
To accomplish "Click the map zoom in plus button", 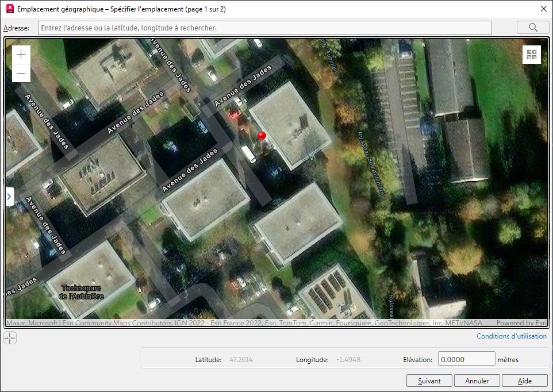I will [x=21, y=54].
